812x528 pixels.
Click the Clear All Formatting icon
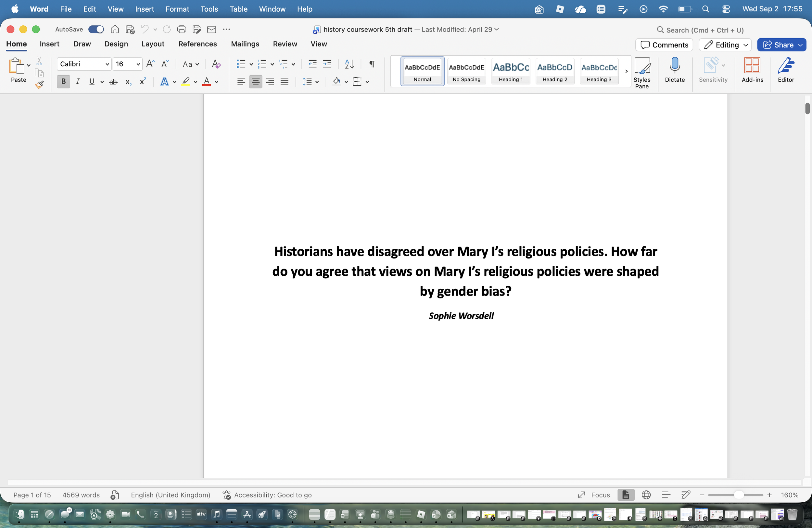coord(216,64)
